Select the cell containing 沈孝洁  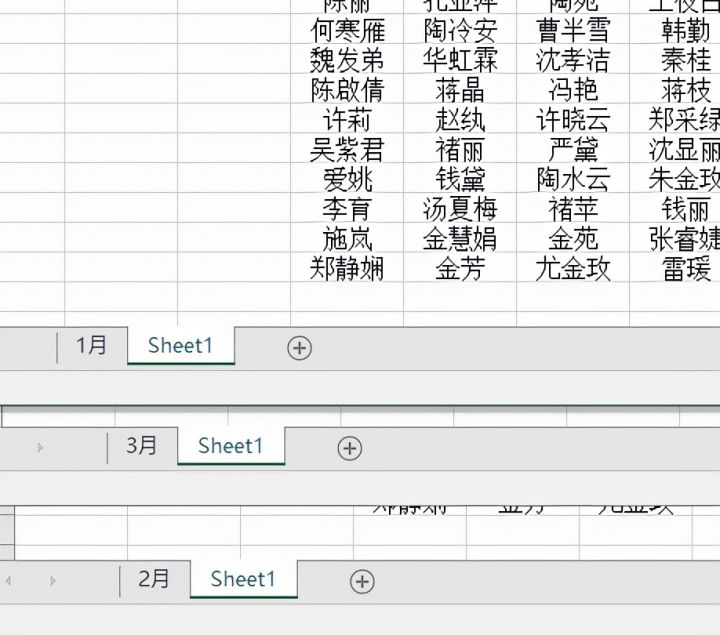pyautogui.click(x=573, y=60)
